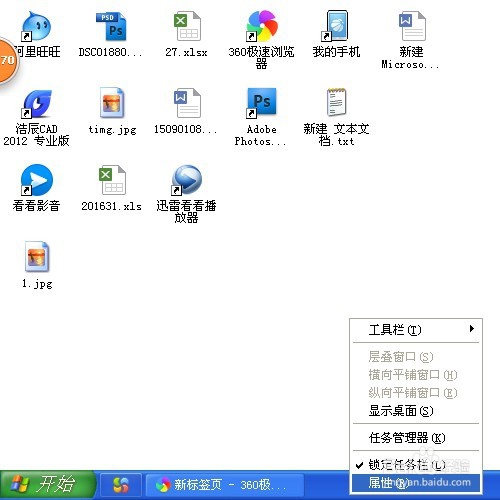Select 属性(R) in taskbar context menu
Screen dimensions: 500x500
[416, 483]
